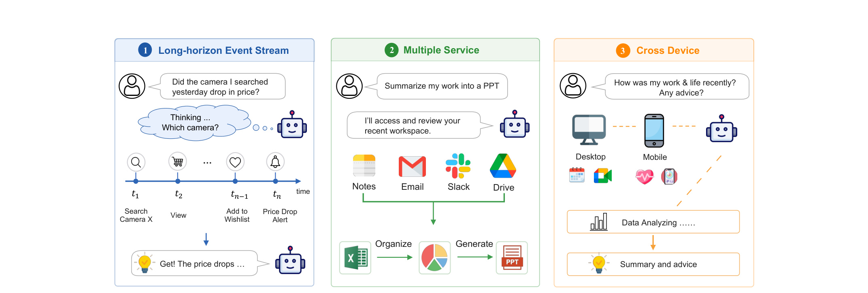
Task: Open the Google Meet video icon
Action: pyautogui.click(x=602, y=176)
